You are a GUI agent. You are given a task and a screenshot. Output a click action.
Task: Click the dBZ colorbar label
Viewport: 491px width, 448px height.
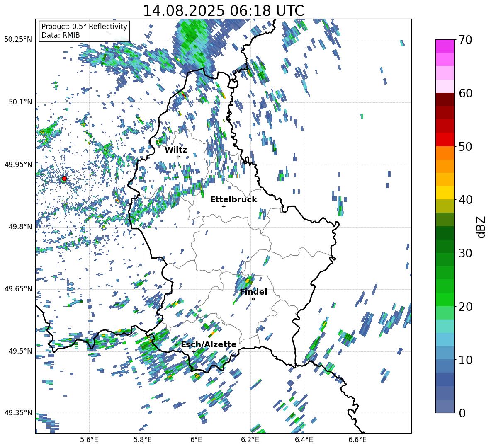click(481, 227)
